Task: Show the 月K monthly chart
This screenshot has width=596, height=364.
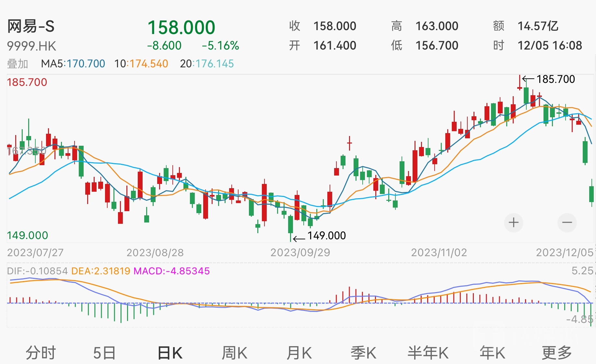Action: (299, 353)
